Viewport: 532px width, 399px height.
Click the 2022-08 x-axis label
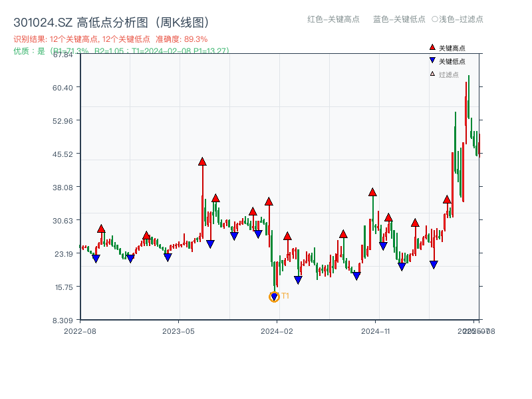80,331
